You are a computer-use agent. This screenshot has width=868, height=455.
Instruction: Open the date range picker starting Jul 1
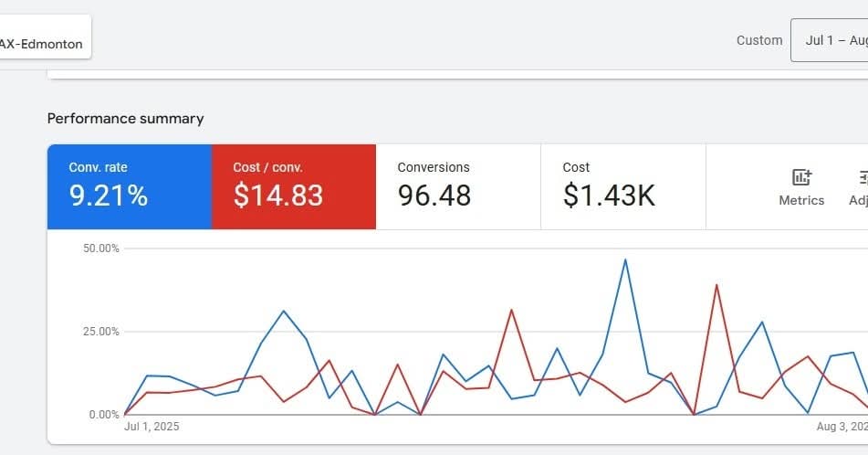[831, 40]
